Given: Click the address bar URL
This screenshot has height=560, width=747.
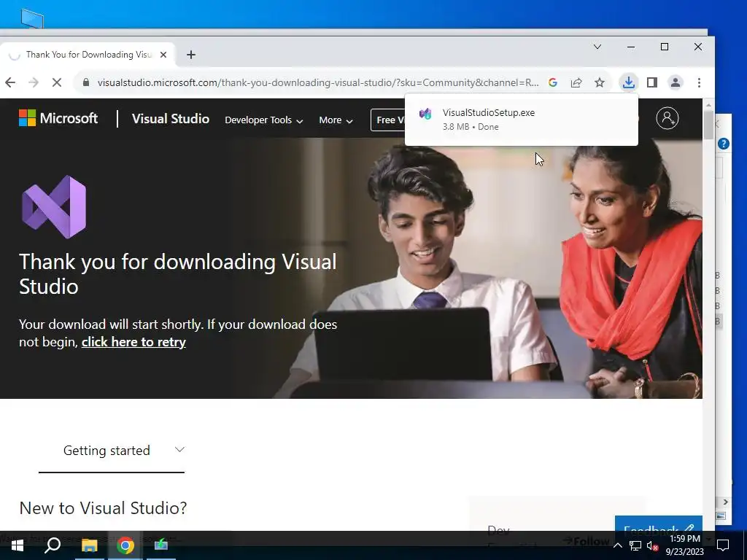Looking at the screenshot, I should (x=318, y=82).
